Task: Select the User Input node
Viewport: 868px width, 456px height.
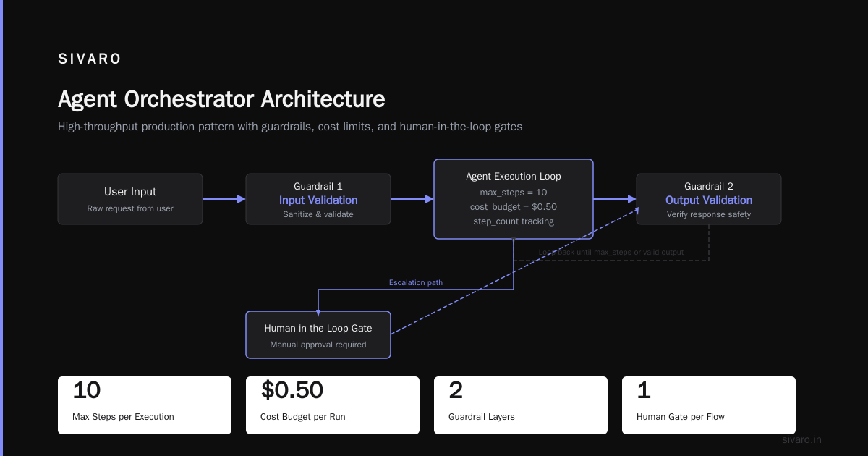Action: [x=130, y=199]
